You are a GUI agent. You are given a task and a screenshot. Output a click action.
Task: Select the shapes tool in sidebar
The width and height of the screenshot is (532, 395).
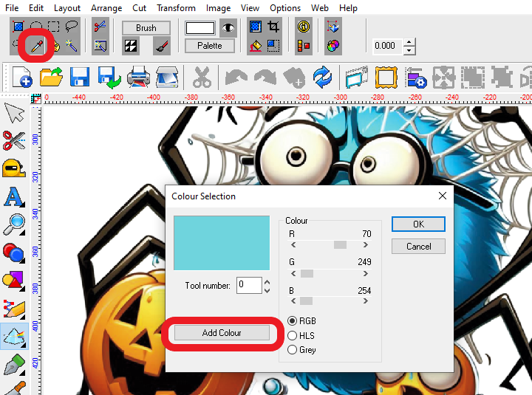pos(14,281)
